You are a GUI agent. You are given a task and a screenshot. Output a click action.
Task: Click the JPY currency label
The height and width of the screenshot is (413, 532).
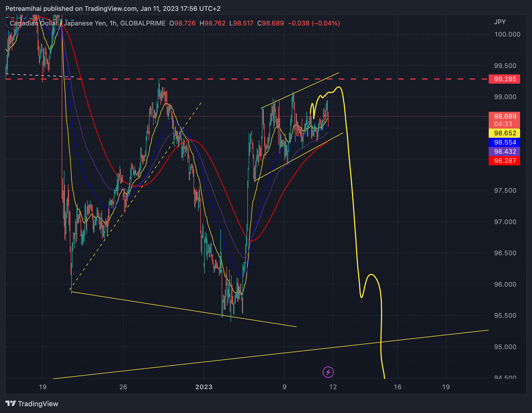(x=500, y=22)
